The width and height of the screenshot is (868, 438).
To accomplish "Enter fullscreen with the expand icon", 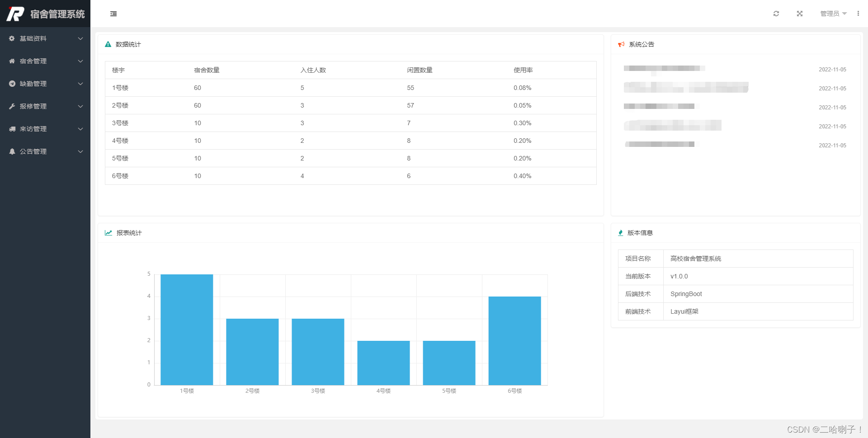I will (x=800, y=14).
